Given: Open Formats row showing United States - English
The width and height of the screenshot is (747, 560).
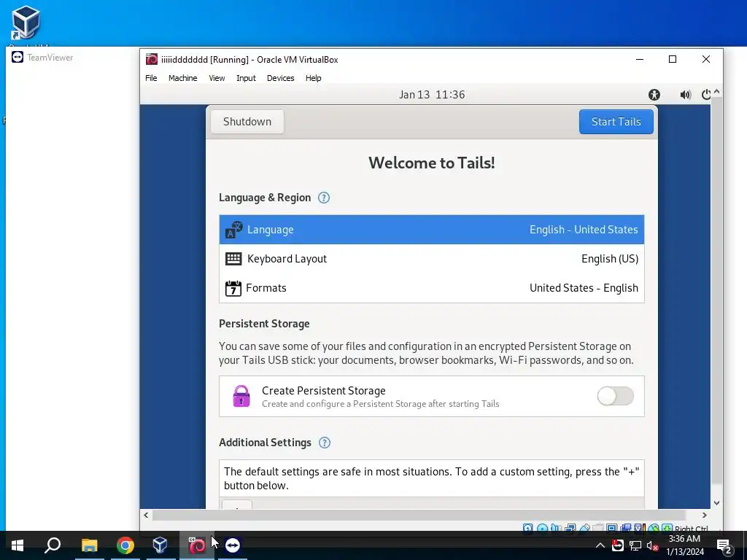Looking at the screenshot, I should point(432,288).
